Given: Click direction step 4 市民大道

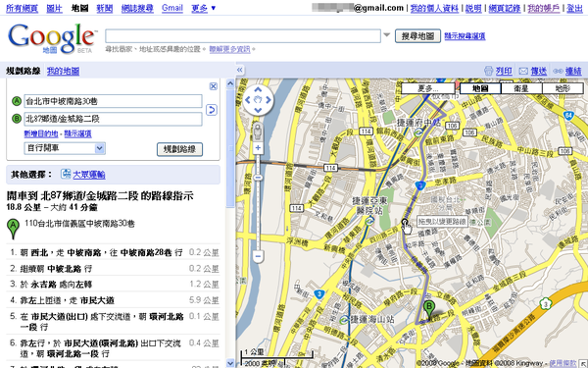Looking at the screenshot, I should (x=114, y=300).
